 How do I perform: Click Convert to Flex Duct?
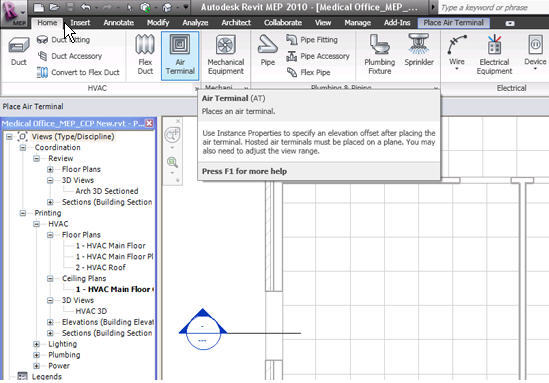click(78, 72)
